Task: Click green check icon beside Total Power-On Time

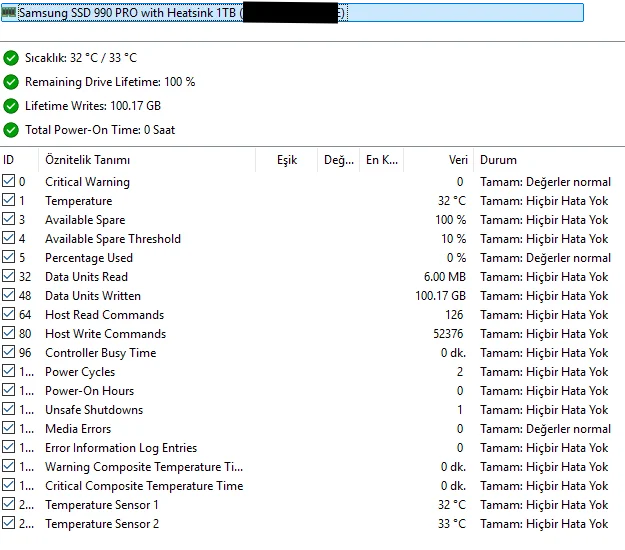Action: 11,130
